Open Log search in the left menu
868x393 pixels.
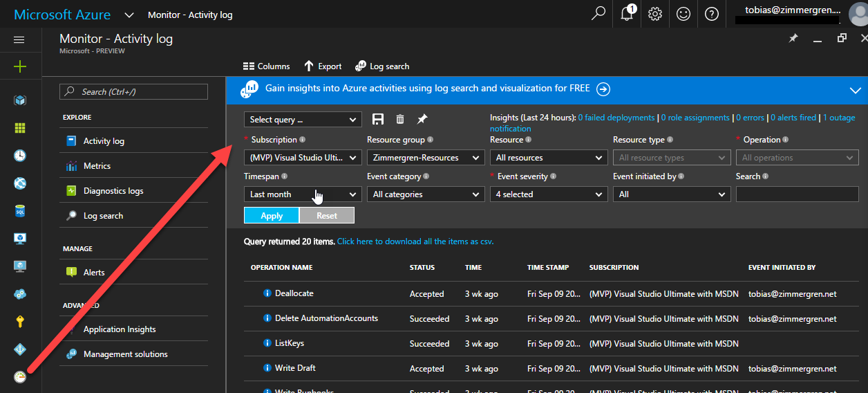134,216
